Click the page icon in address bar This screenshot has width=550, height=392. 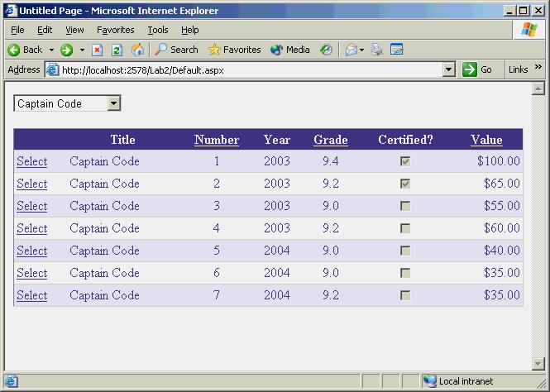(53, 69)
